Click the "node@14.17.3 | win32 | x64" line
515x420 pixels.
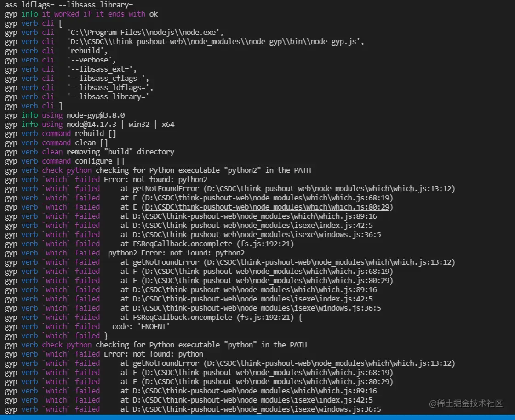coord(89,125)
